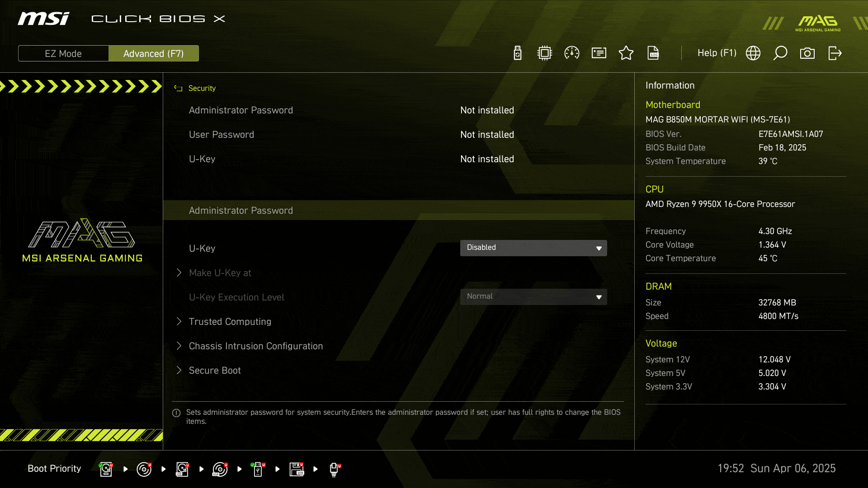Click DRAM speed 4800 MT/s
868x488 pixels.
point(778,316)
